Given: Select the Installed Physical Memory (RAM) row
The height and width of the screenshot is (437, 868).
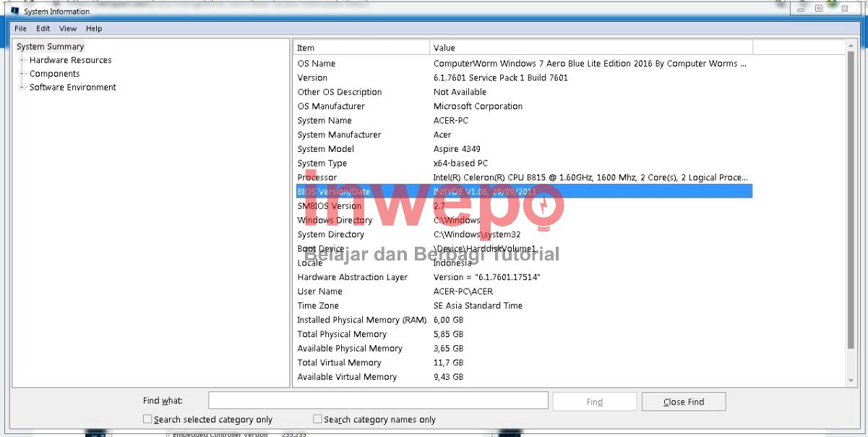Looking at the screenshot, I should point(523,320).
